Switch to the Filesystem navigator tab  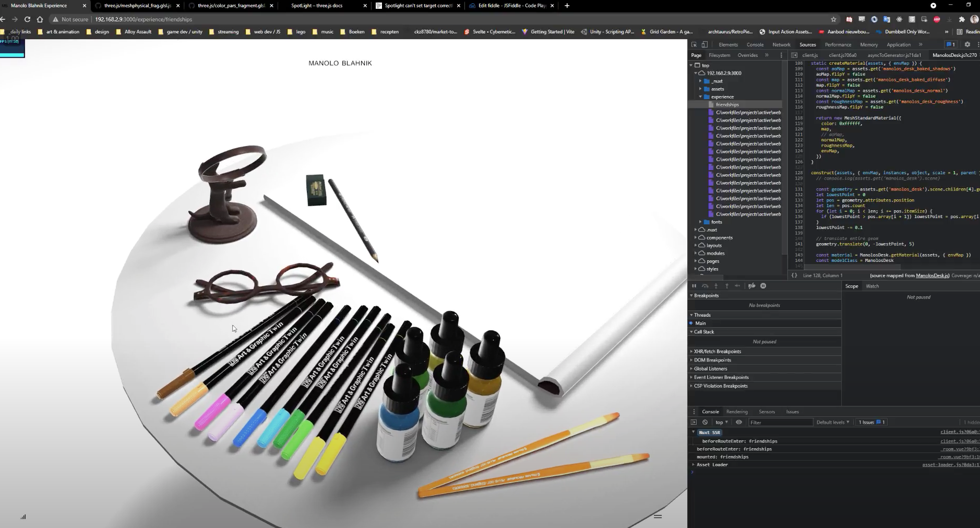(719, 55)
